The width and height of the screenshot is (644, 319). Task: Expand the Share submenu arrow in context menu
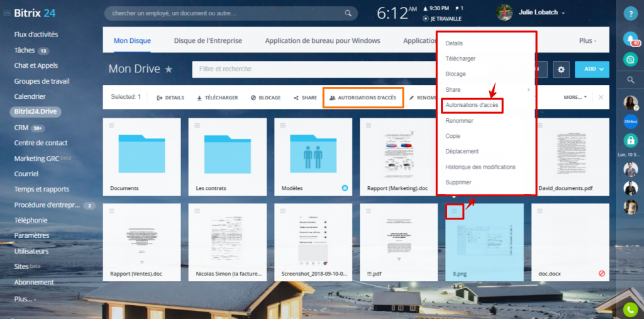(528, 89)
